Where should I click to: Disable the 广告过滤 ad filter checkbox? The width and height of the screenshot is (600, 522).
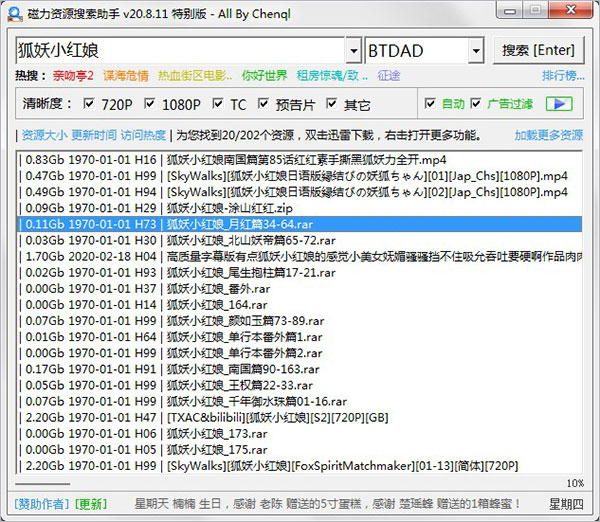point(476,104)
